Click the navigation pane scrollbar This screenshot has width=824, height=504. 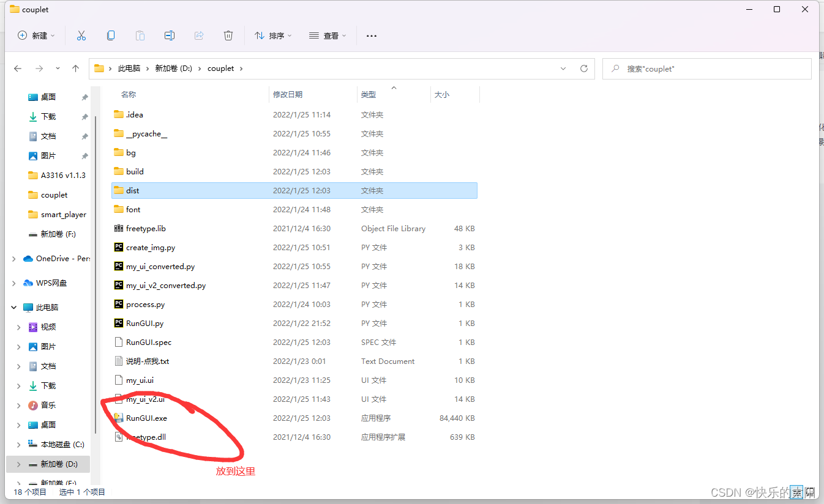[x=95, y=275]
